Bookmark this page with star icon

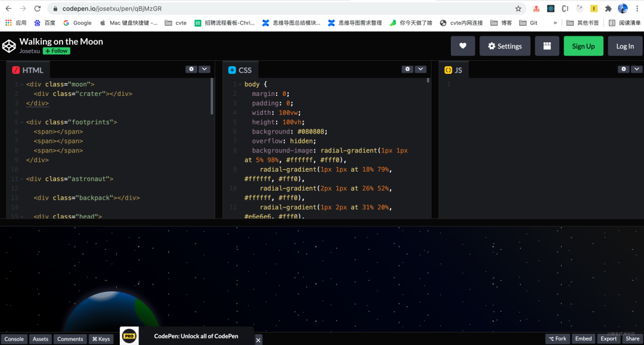pos(518,8)
